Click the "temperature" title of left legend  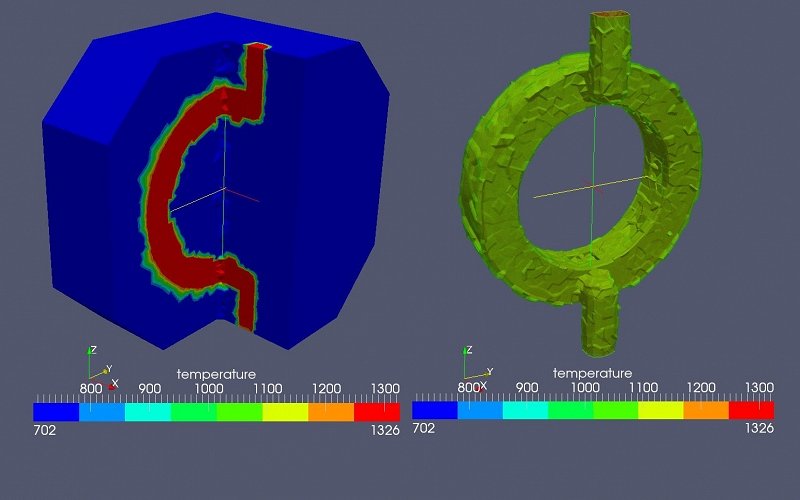[x=216, y=374]
